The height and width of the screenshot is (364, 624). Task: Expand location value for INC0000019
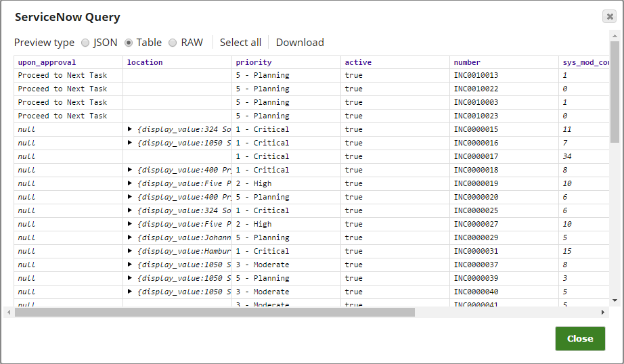point(130,183)
